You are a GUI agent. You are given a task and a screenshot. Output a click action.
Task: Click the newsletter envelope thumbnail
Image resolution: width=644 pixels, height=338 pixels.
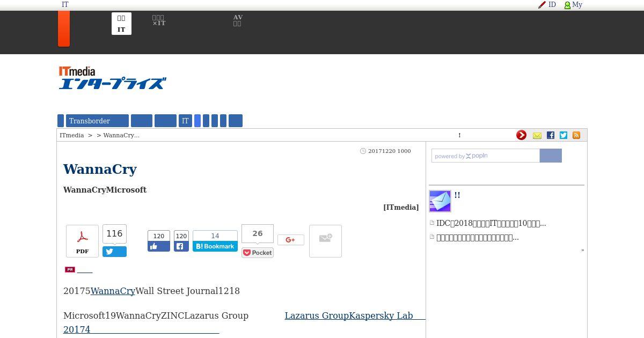pos(440,201)
